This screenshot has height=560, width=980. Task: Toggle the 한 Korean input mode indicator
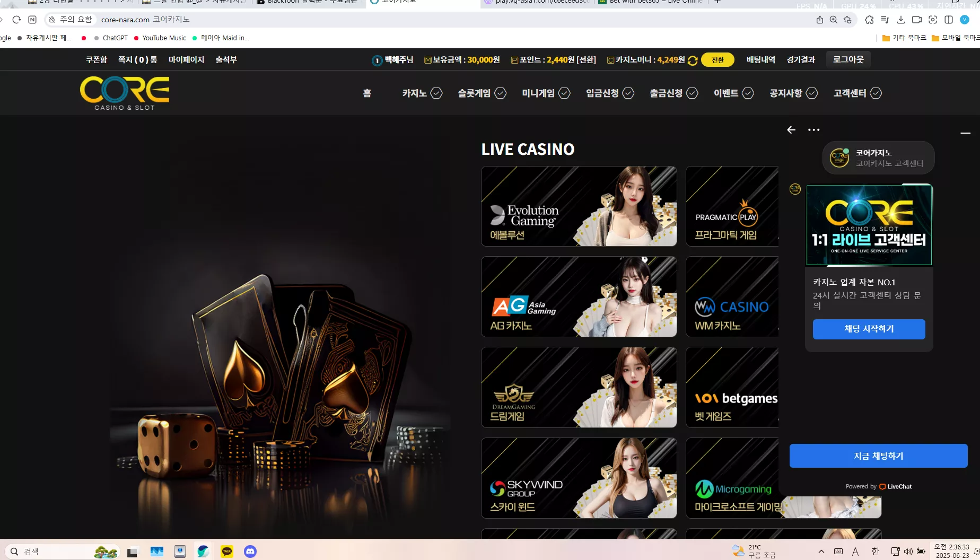point(876,552)
